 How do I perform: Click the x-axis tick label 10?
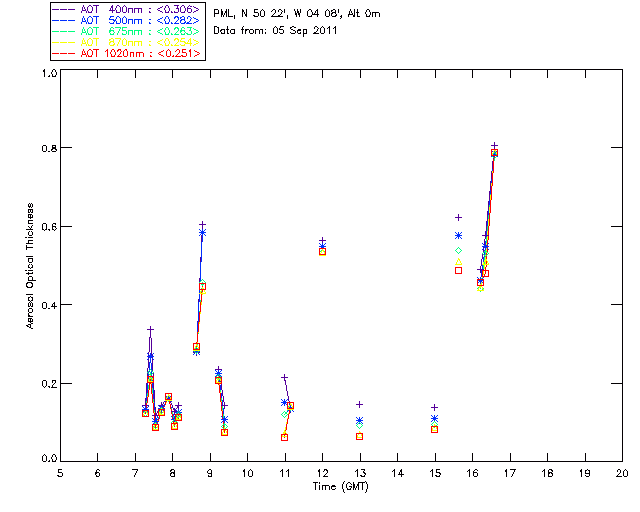pos(247,473)
